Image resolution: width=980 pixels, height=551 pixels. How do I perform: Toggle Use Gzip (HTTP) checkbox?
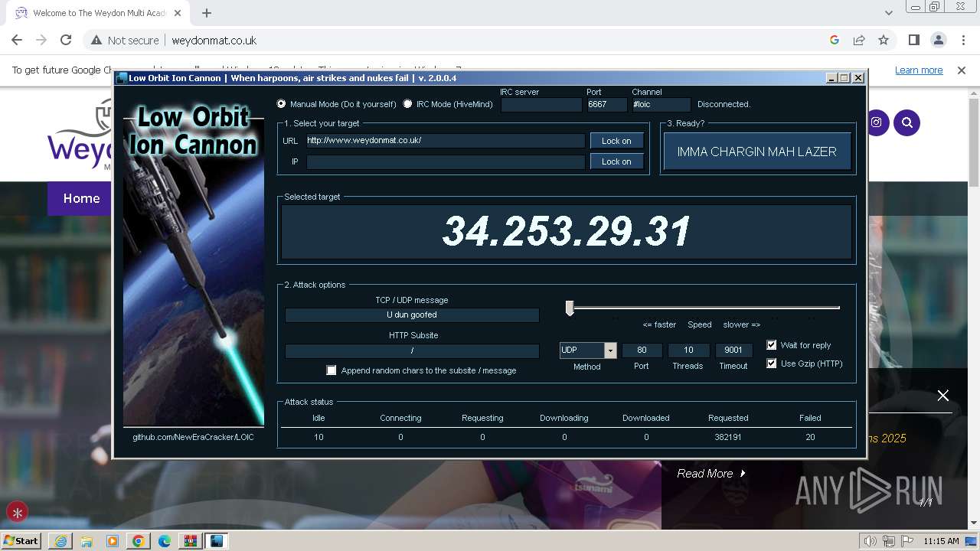[772, 364]
